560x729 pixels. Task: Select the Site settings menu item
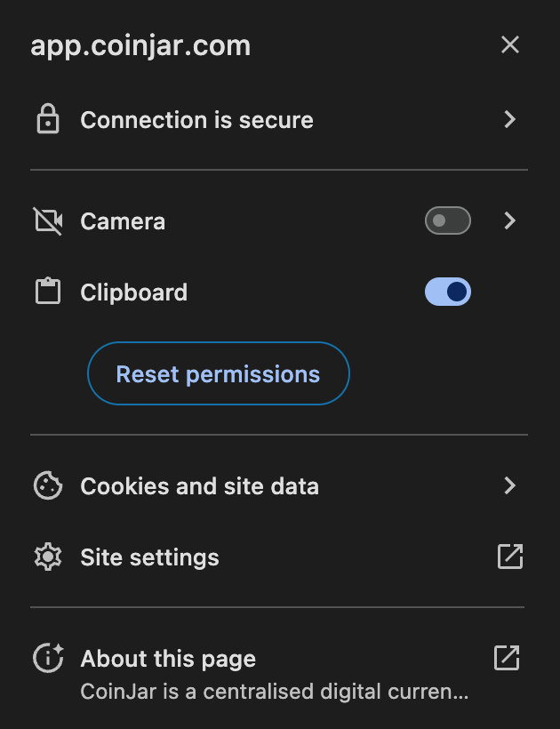click(279, 557)
